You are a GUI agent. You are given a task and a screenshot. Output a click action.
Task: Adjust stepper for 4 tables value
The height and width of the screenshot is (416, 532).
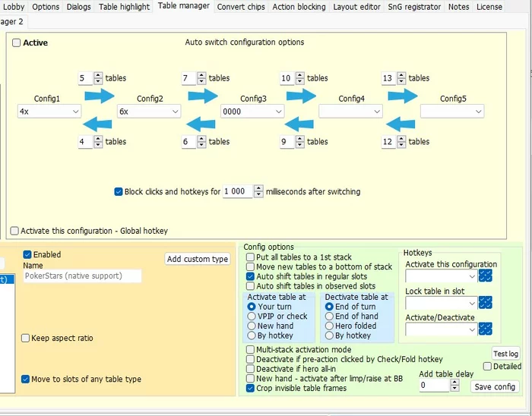click(98, 142)
